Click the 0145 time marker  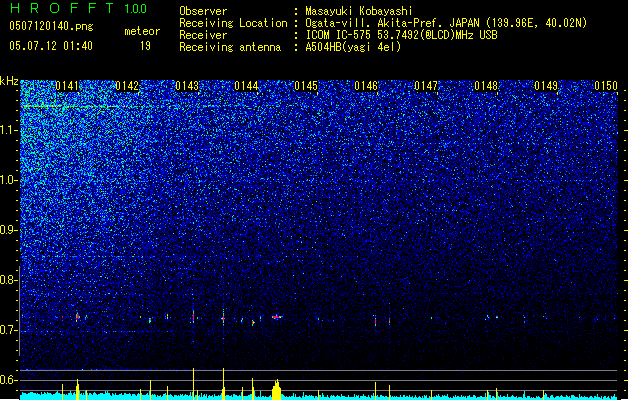306,86
